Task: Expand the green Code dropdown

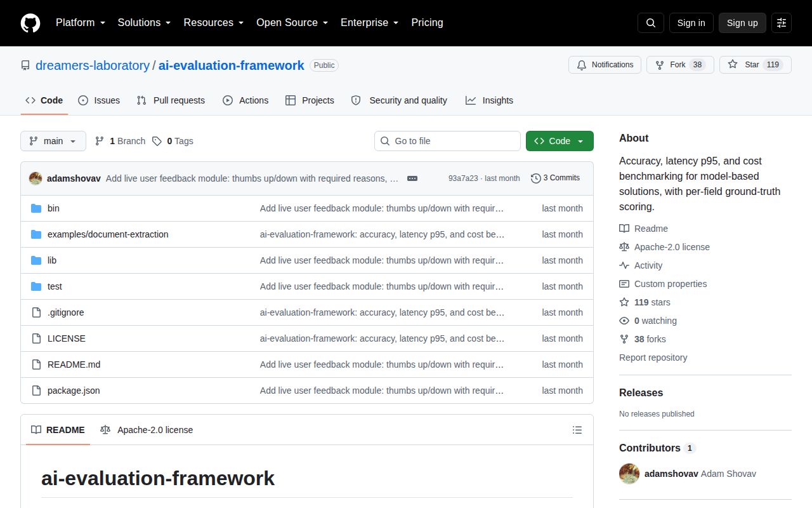Action: [x=560, y=141]
